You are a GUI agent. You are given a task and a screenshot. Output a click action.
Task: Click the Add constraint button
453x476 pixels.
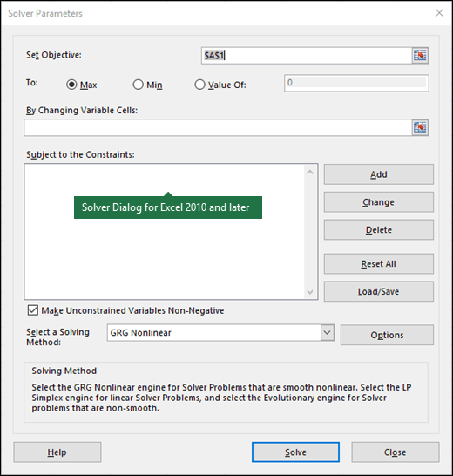(x=379, y=174)
